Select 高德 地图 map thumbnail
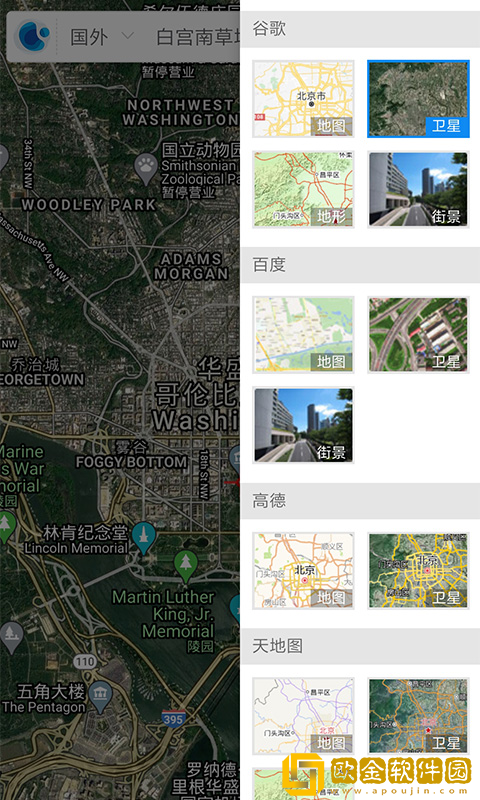The height and width of the screenshot is (800, 480). [304, 571]
